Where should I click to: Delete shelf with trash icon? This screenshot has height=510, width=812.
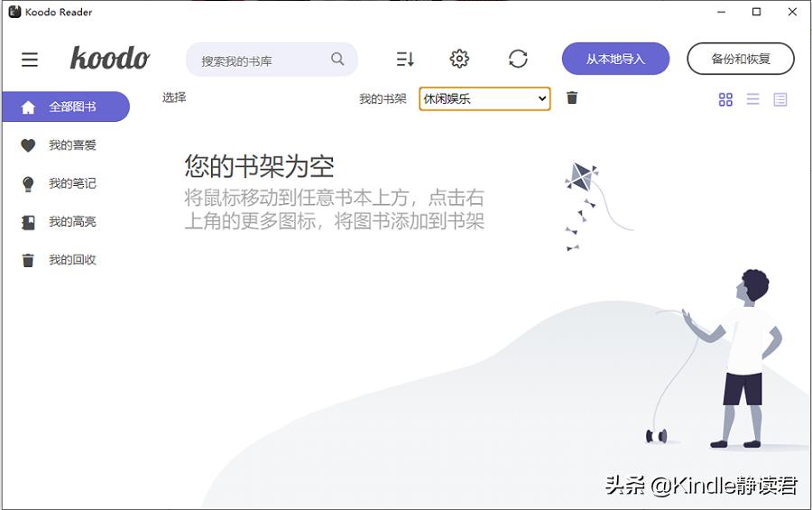point(572,97)
